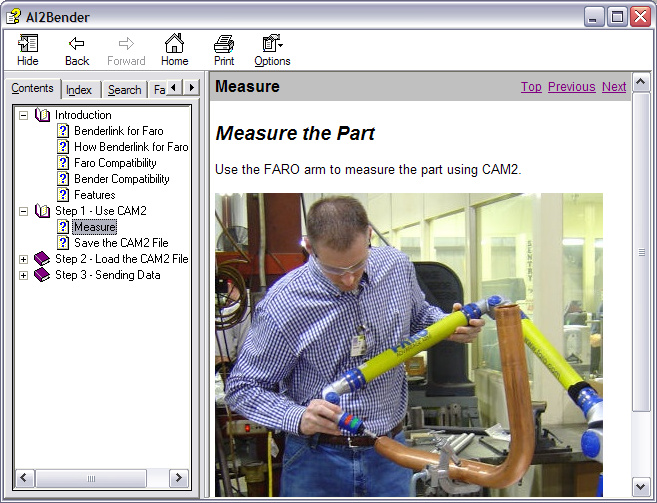The height and width of the screenshot is (503, 657).
Task: Collapse the Step 1 - Use CAM2 node
Action: click(24, 211)
